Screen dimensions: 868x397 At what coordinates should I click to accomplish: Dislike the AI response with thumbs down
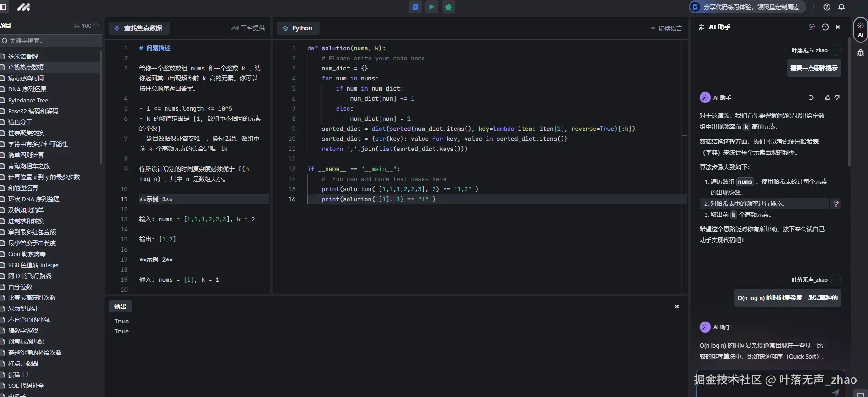(837, 97)
